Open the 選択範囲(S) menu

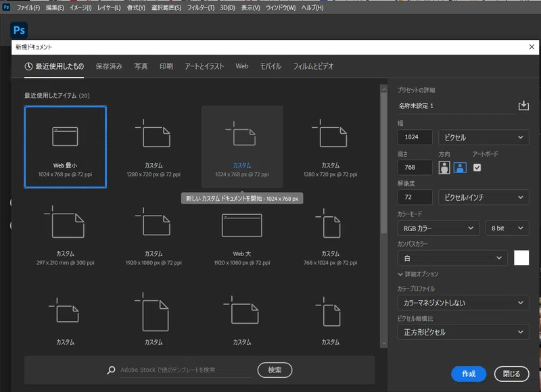[x=166, y=7]
